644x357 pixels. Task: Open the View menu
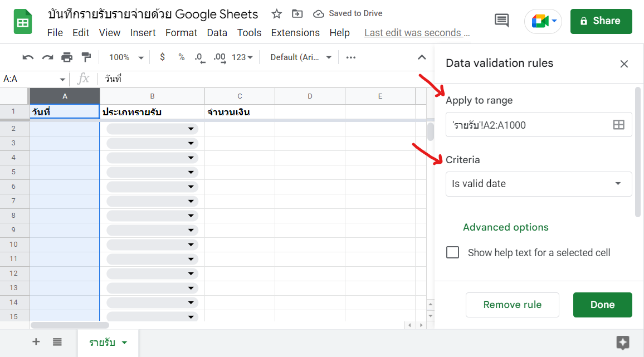click(110, 33)
